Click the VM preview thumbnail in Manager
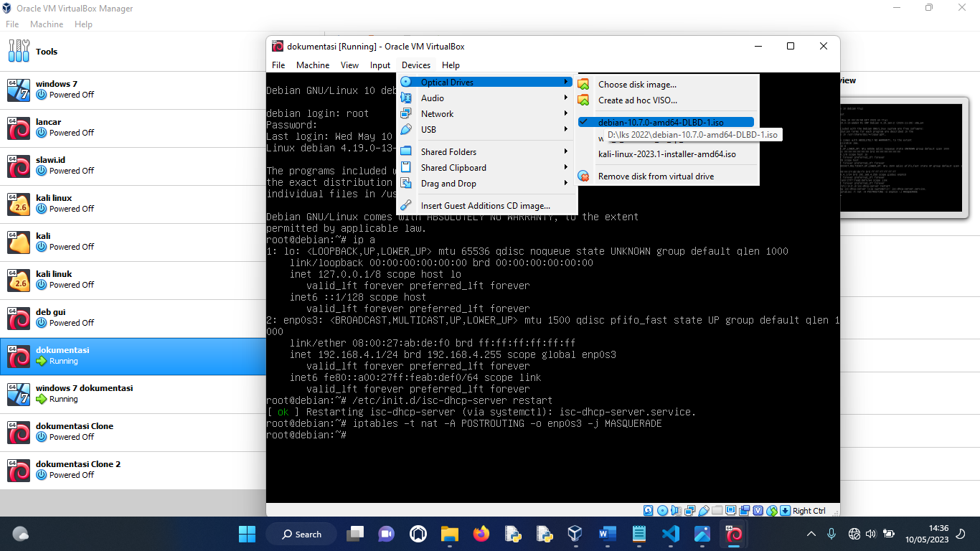Viewport: 980px width, 551px height. 901,158
